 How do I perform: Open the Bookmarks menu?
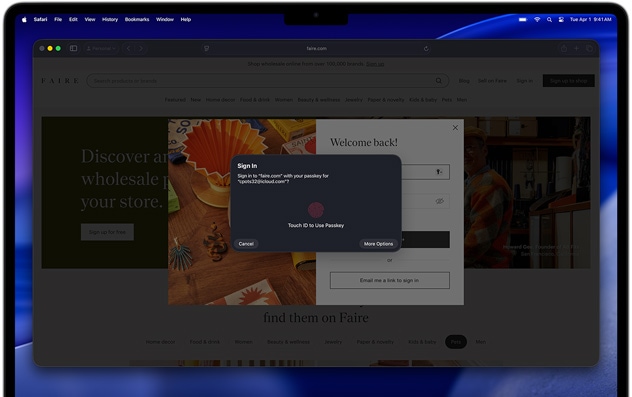coord(137,19)
